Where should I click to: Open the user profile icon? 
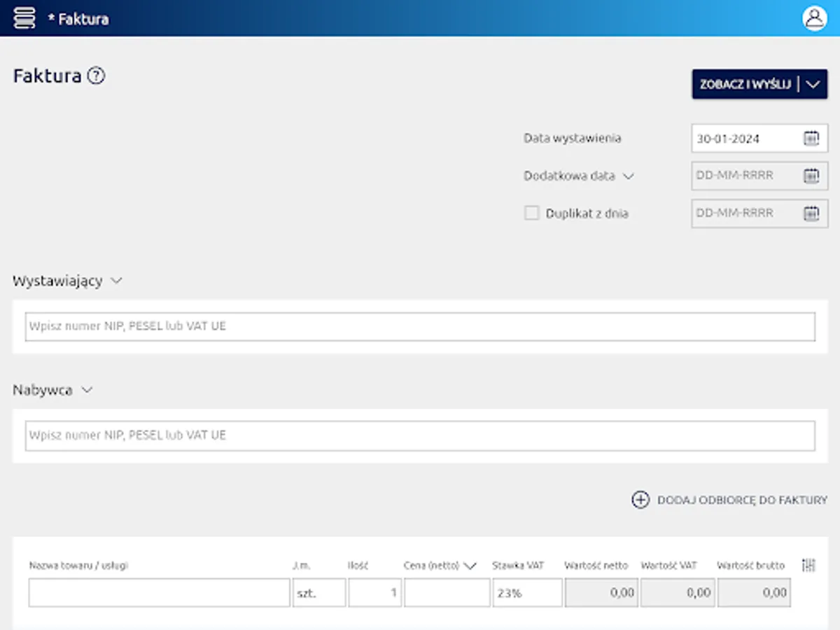[x=814, y=17]
